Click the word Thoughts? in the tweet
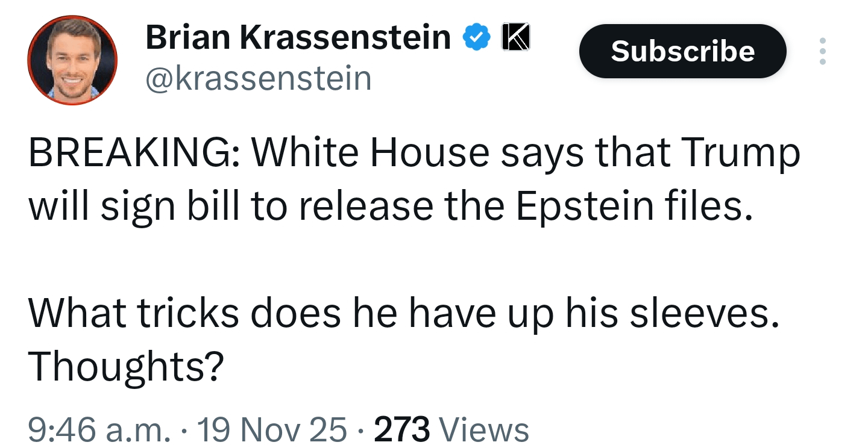Viewport: 868px width, 448px height. coord(126,366)
